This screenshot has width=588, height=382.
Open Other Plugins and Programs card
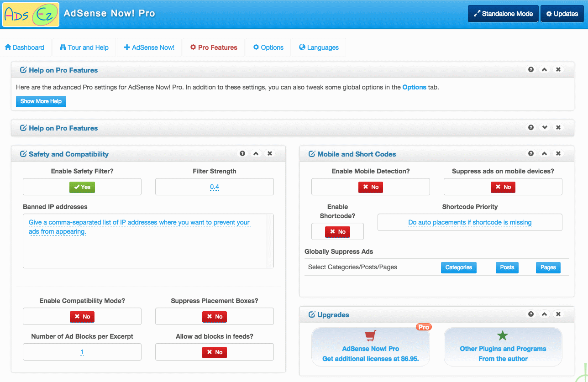[x=503, y=347]
